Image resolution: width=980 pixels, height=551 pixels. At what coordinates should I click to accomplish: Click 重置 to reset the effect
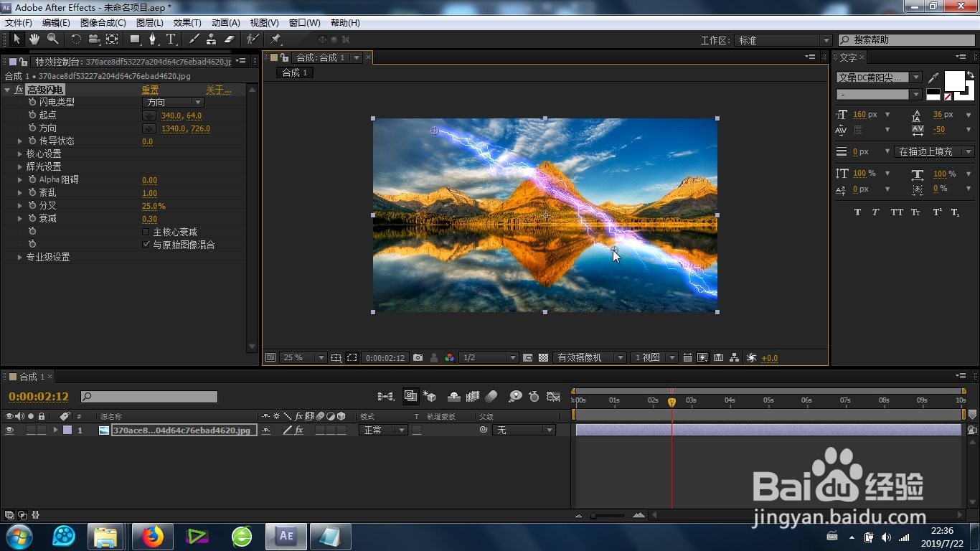150,90
